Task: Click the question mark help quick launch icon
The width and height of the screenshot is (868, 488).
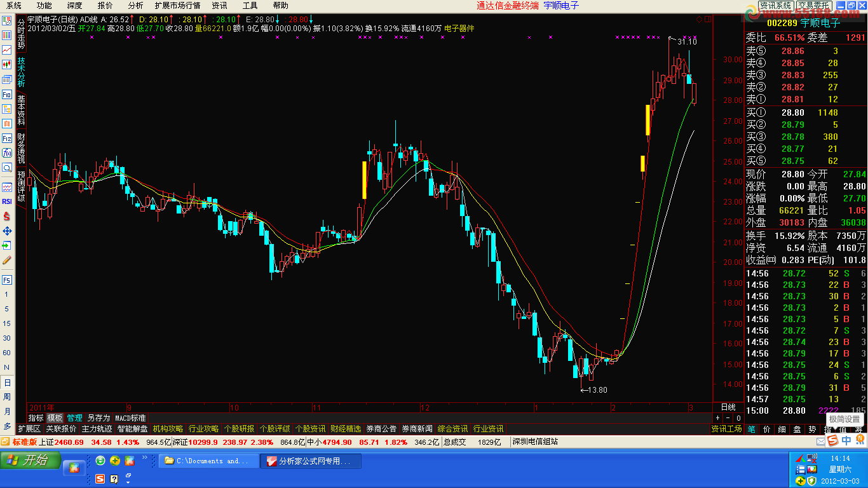Action: [x=114, y=478]
